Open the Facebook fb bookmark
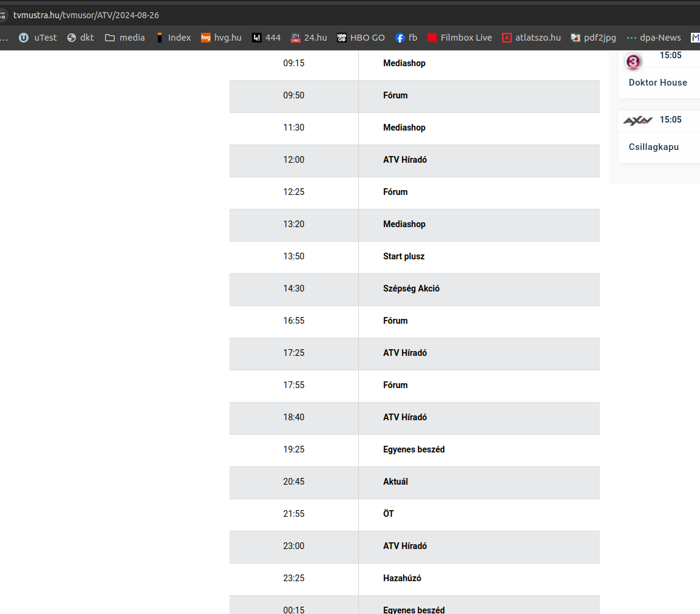This screenshot has width=700, height=614. click(406, 38)
